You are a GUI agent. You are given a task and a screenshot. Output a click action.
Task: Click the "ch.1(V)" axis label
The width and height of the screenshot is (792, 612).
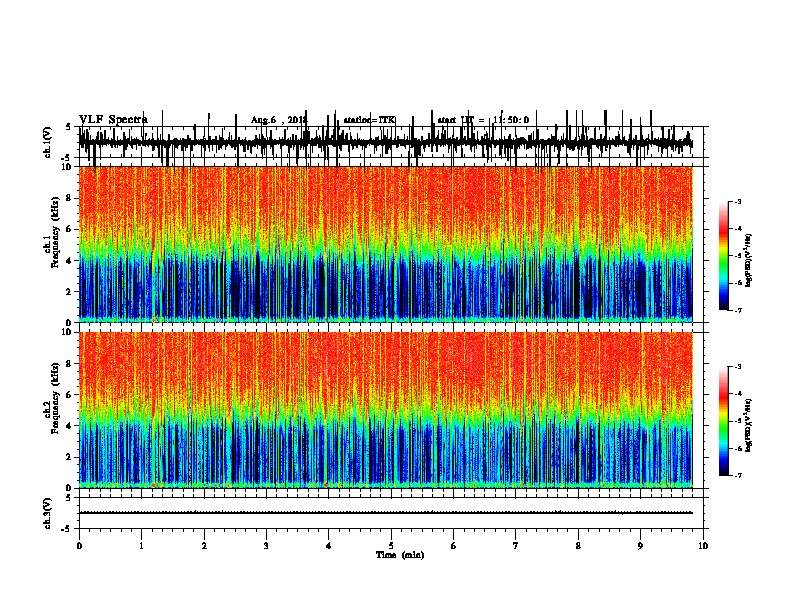(48, 142)
